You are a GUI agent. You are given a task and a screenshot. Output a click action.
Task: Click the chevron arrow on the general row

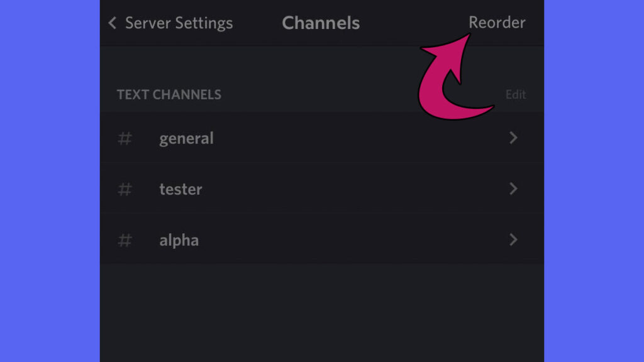point(513,138)
